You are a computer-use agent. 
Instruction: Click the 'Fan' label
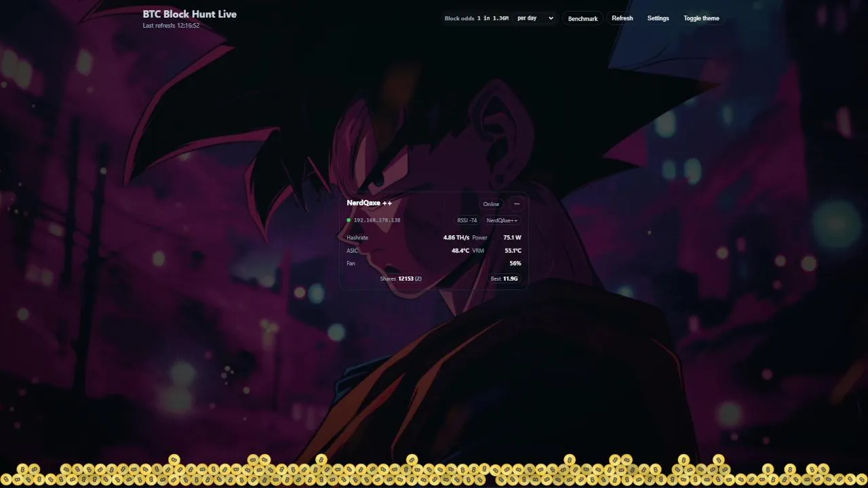pyautogui.click(x=351, y=264)
